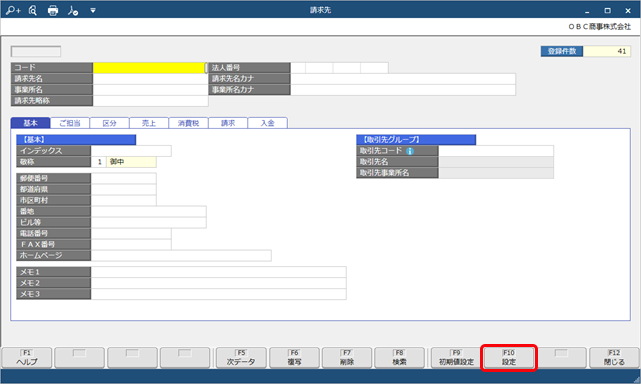Click the ＯＢＣ商事株式会社 company name
The image size is (641, 384).
pos(599,27)
